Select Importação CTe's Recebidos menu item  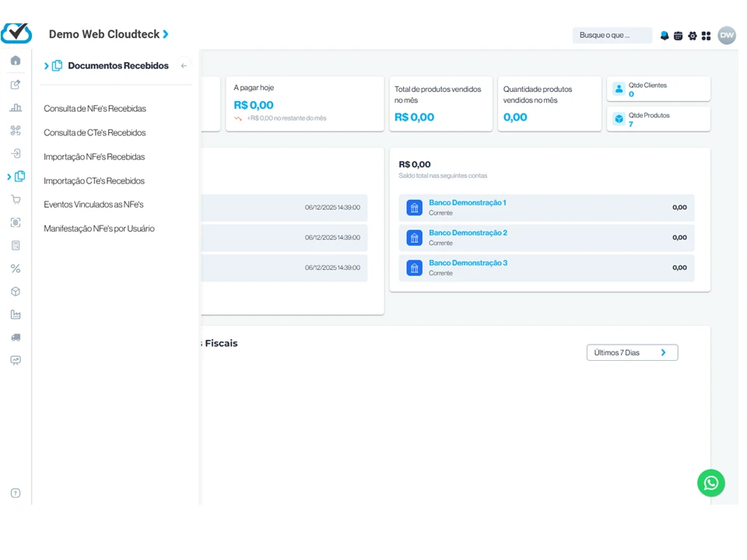(x=94, y=180)
